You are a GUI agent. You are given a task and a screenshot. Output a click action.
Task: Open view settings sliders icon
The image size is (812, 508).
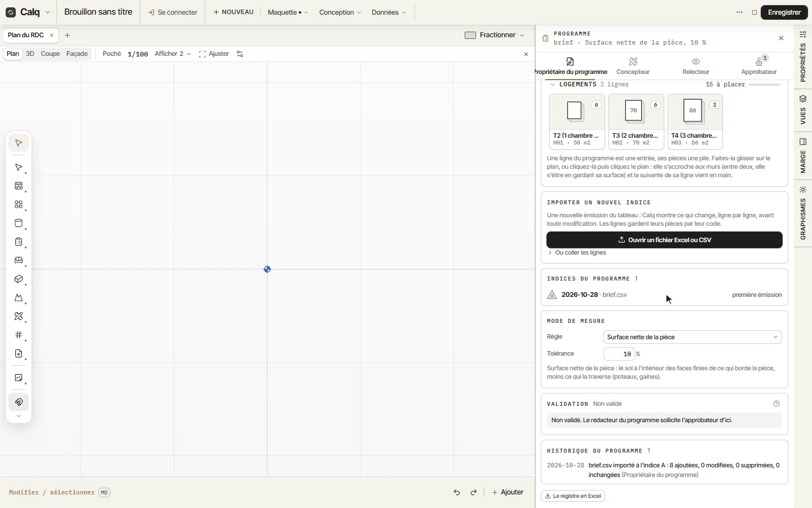240,54
